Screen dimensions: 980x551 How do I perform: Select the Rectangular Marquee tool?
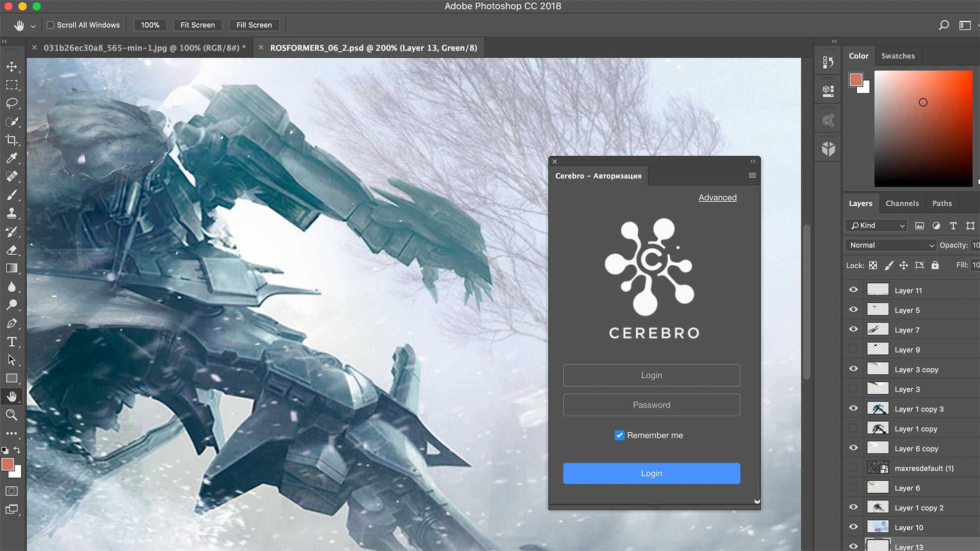coord(11,85)
